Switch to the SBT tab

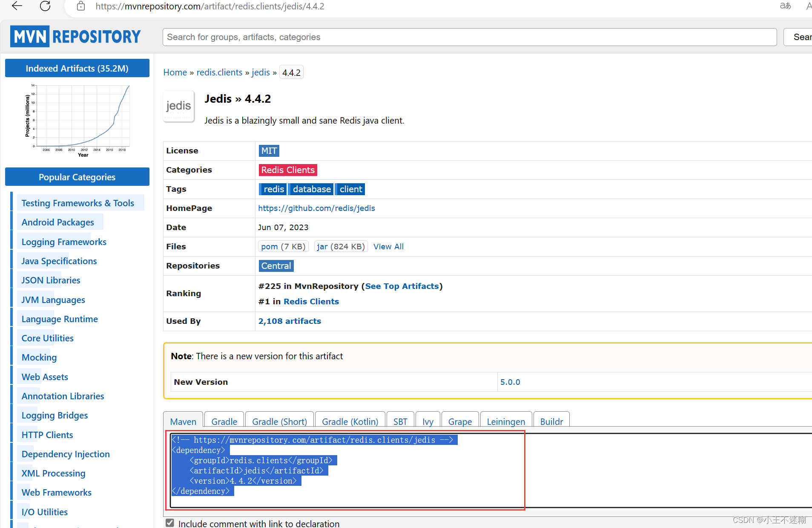pyautogui.click(x=400, y=421)
